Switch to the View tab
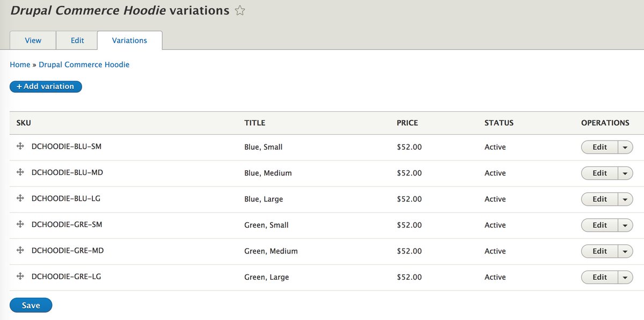The height and width of the screenshot is (320, 644). 33,40
